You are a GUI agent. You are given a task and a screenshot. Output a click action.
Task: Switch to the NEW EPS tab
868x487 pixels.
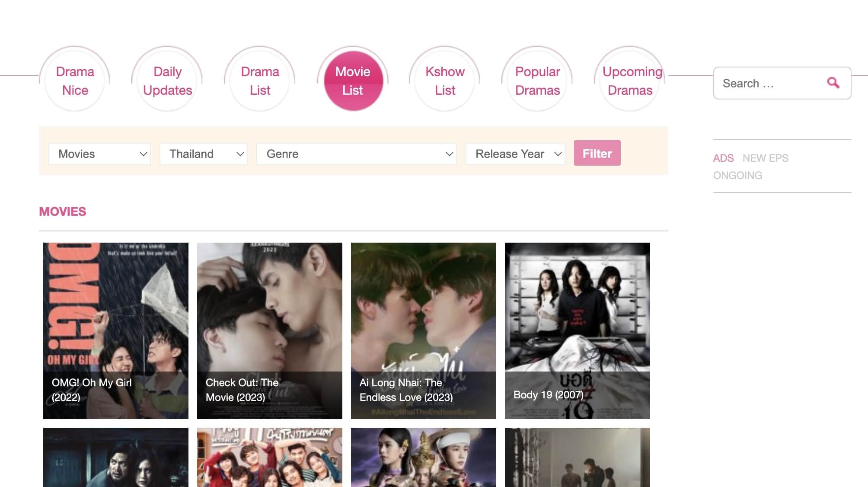tap(765, 158)
